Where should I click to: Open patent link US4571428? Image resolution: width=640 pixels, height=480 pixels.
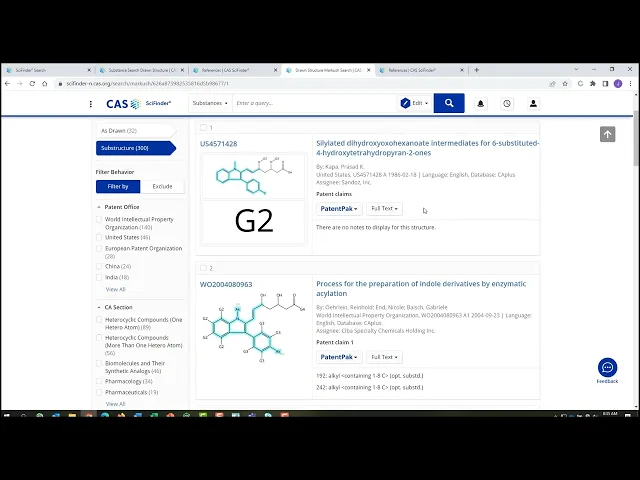point(218,144)
